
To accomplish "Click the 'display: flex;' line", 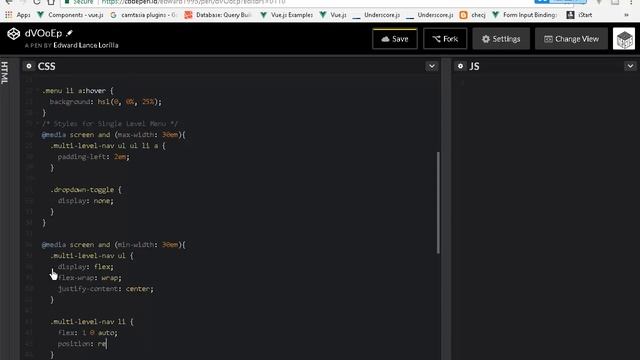I will [86, 267].
